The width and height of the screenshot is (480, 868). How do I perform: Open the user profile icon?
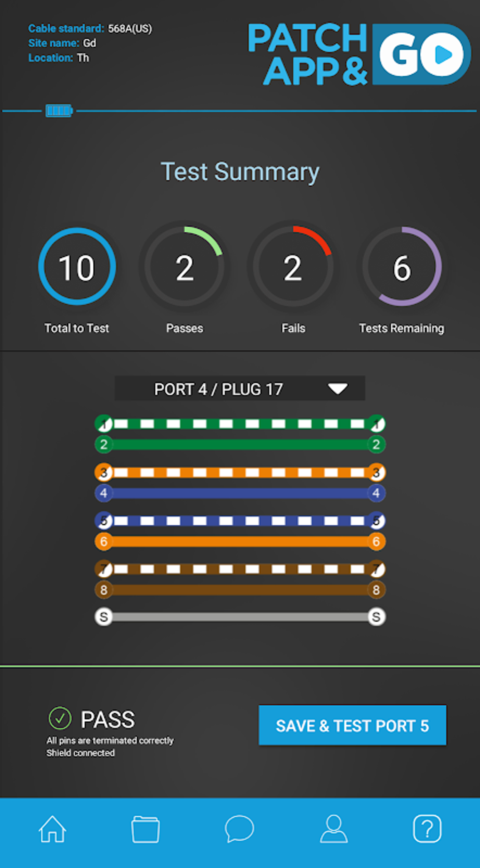[334, 829]
